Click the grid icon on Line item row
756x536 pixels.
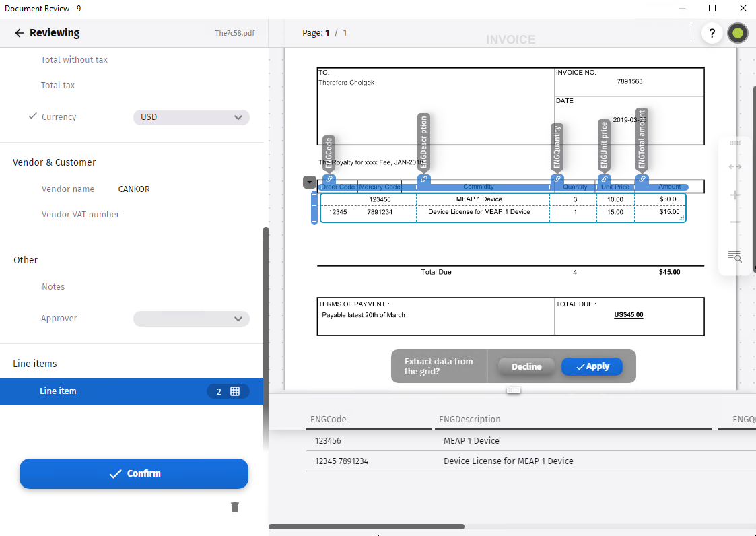[235, 391]
